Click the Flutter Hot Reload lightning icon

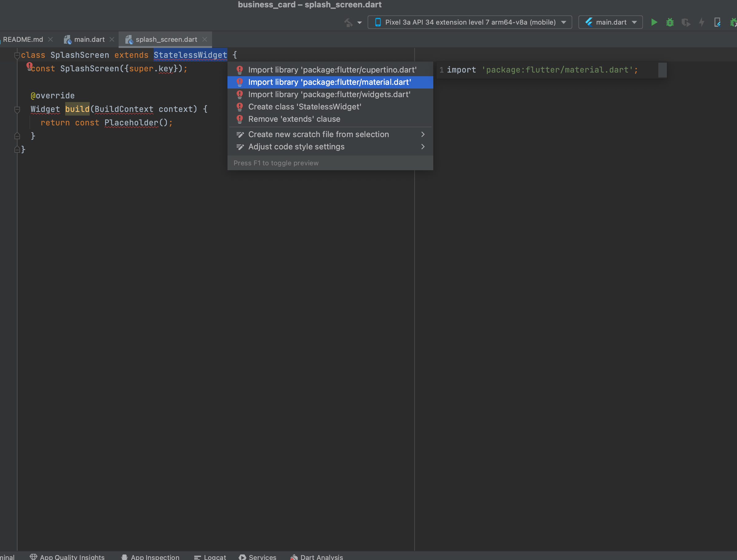click(x=702, y=22)
